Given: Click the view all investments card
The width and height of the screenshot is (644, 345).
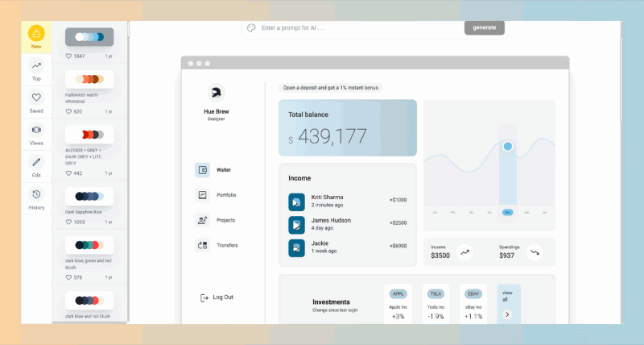Looking at the screenshot, I should pyautogui.click(x=509, y=304).
